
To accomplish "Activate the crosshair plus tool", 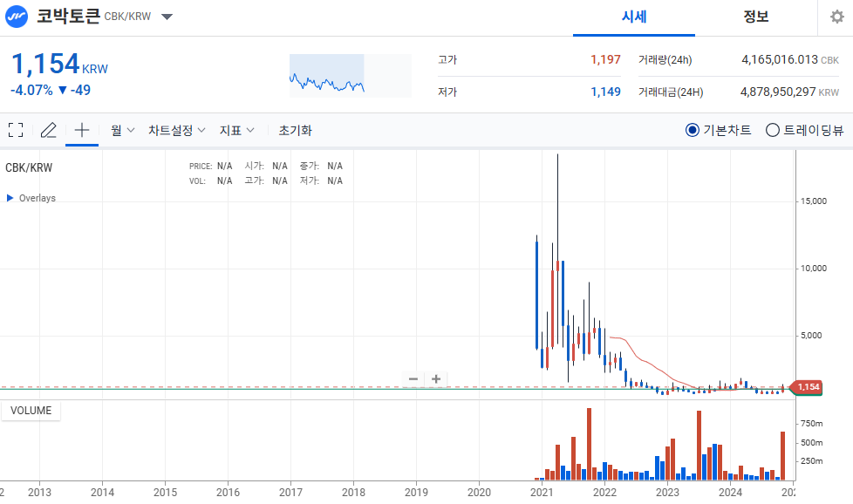I will (x=82, y=130).
